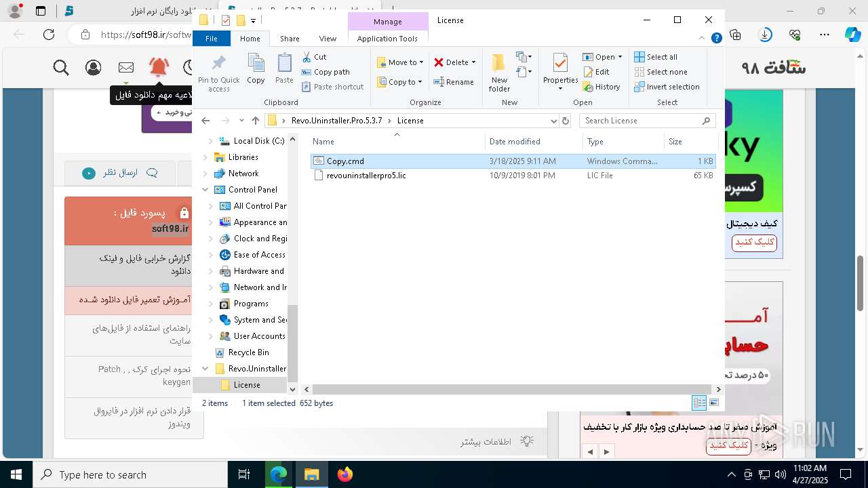Click Windows taskbar search box
The height and width of the screenshot is (488, 868).
[130, 474]
